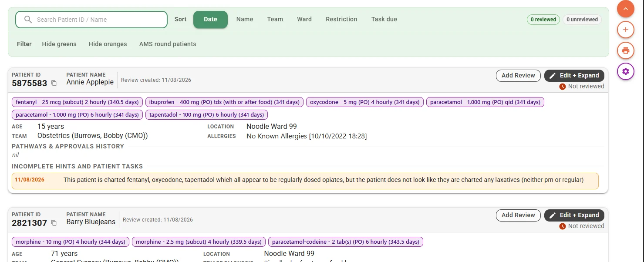Image resolution: width=644 pixels, height=262 pixels.
Task: Select the morphine 2.5 mg subcut chip
Action: point(199,242)
